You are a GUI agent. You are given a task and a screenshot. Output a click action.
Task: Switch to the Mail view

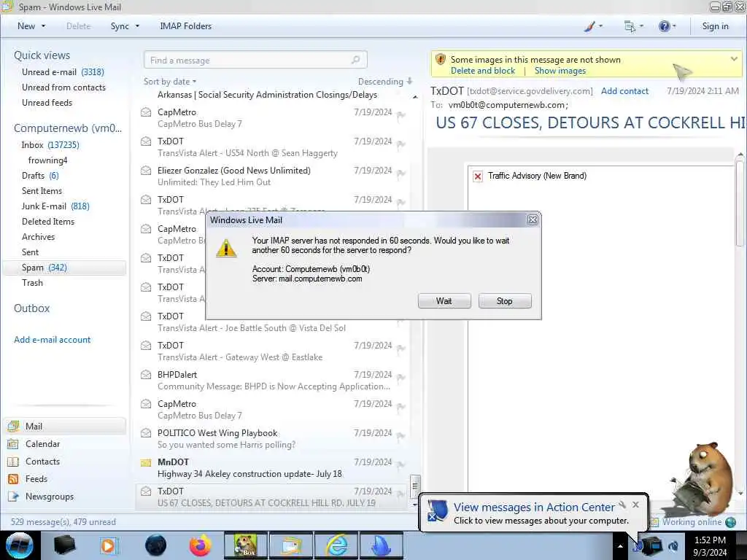(65, 426)
